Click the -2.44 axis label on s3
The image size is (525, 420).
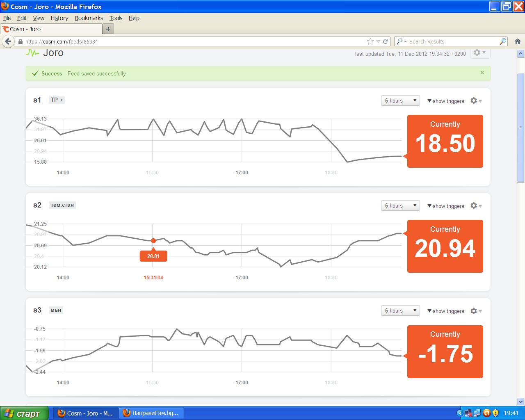click(x=40, y=372)
